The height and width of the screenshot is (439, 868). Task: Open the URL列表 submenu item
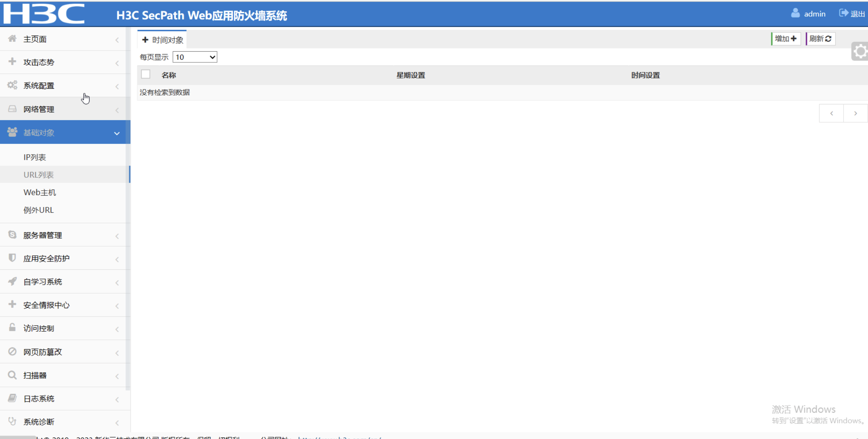coord(38,175)
